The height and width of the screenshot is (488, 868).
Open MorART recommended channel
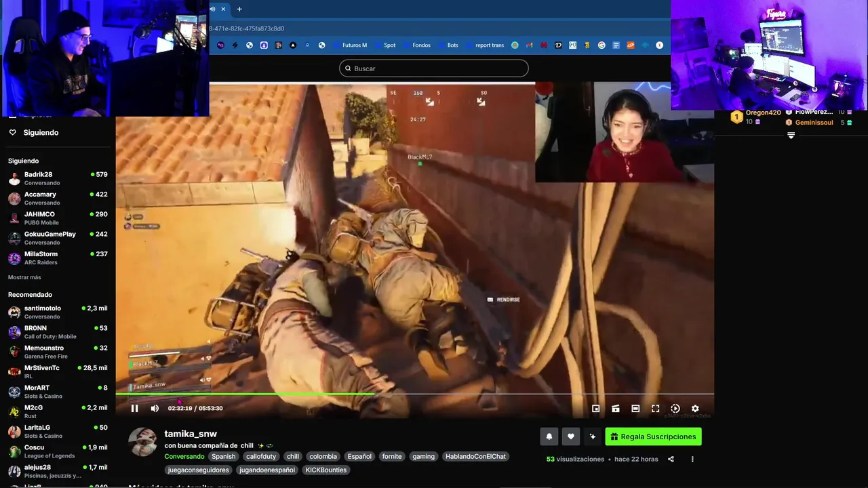click(58, 391)
